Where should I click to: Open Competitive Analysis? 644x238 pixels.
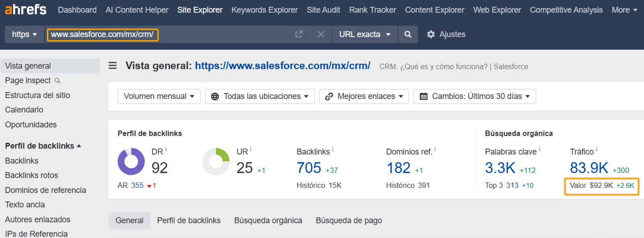click(x=566, y=9)
